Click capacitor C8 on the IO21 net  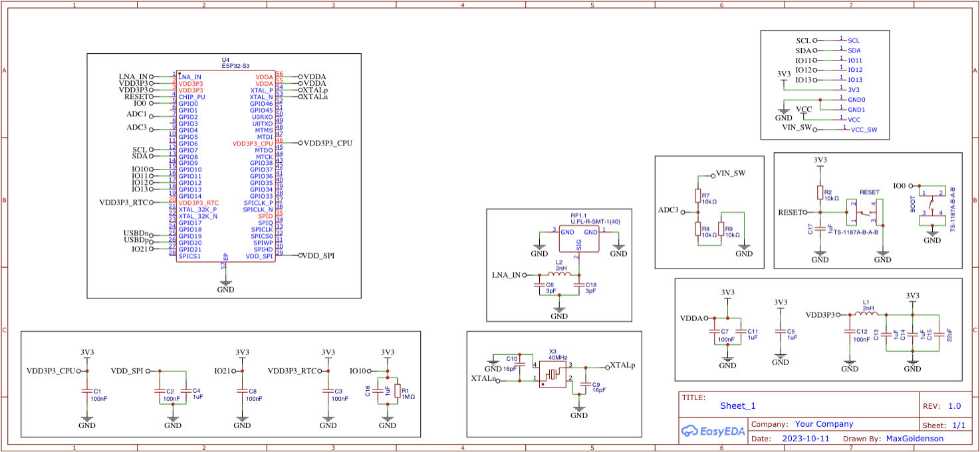pyautogui.click(x=241, y=392)
